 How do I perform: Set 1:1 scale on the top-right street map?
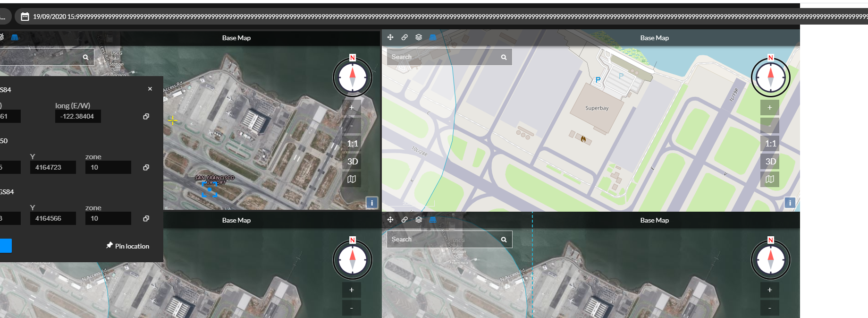[x=770, y=143]
